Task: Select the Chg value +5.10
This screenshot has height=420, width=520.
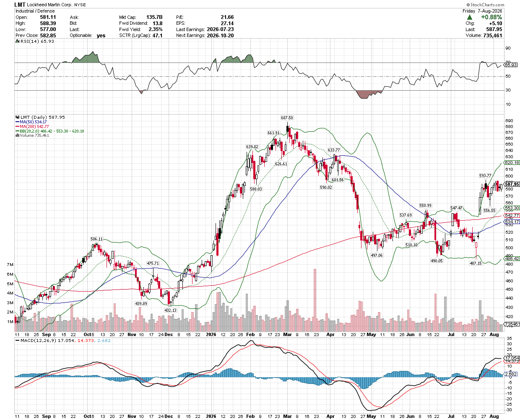Action: pos(496,23)
